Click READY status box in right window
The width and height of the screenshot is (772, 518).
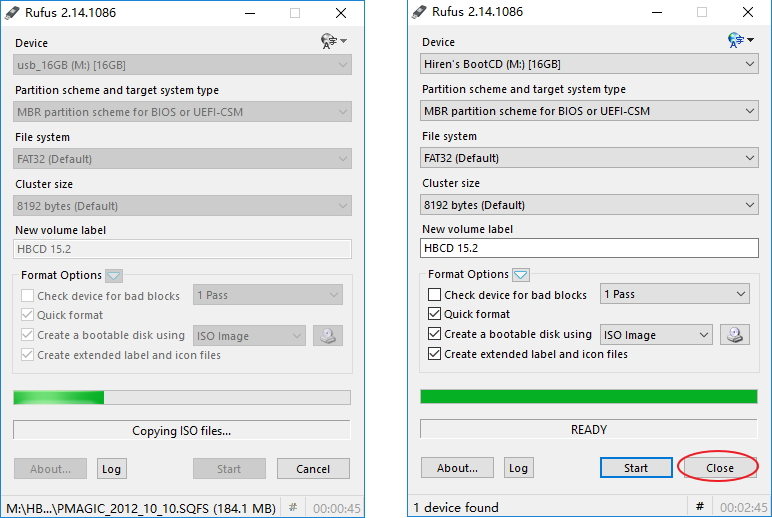point(589,429)
